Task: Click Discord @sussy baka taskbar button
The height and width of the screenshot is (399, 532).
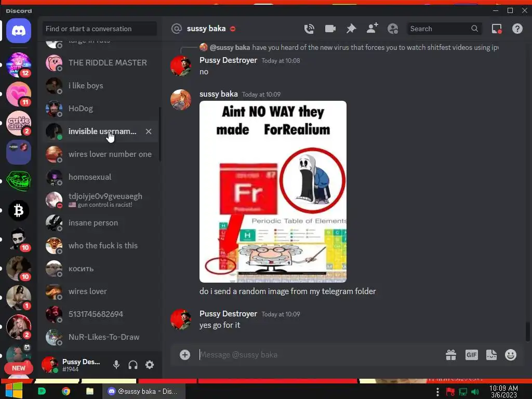Action: click(144, 391)
